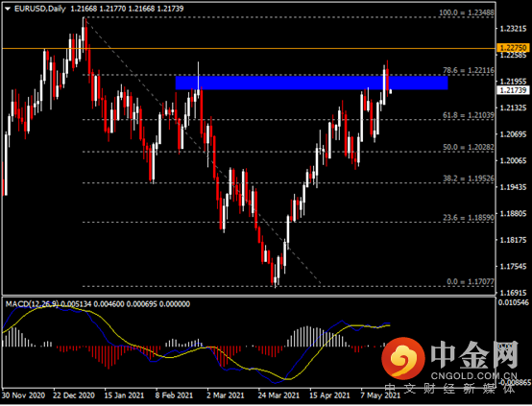Select the orange 1.22750 horizontal line
The image size is (532, 406).
249,49
